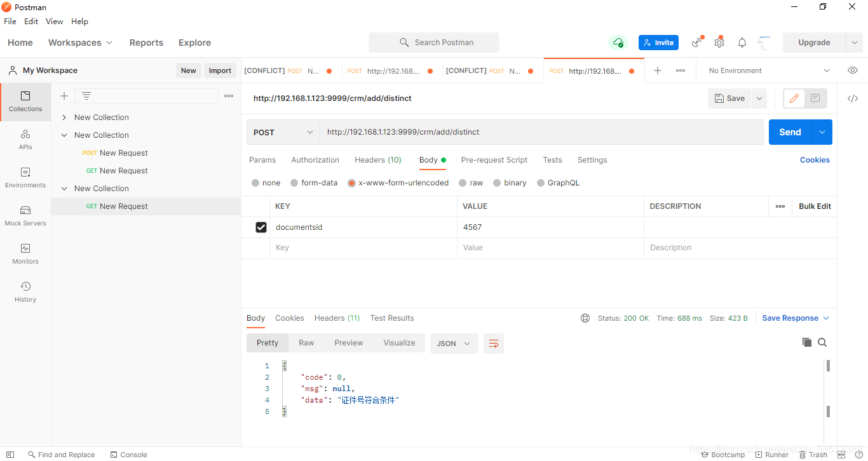Click the collections filter icon

pyautogui.click(x=86, y=96)
